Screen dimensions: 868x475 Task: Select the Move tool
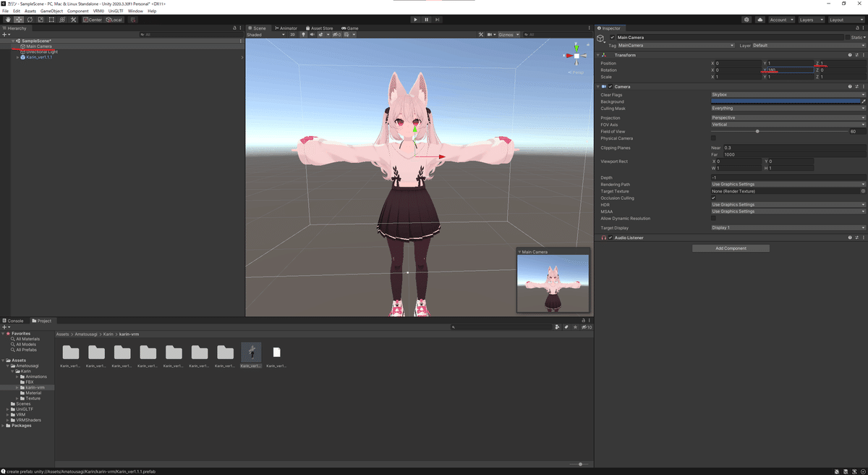(x=19, y=20)
